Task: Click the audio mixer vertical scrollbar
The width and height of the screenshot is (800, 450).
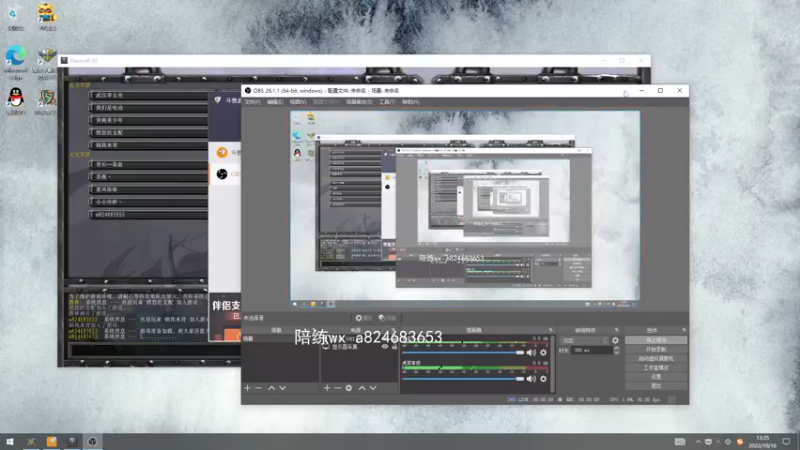Action: (x=552, y=363)
